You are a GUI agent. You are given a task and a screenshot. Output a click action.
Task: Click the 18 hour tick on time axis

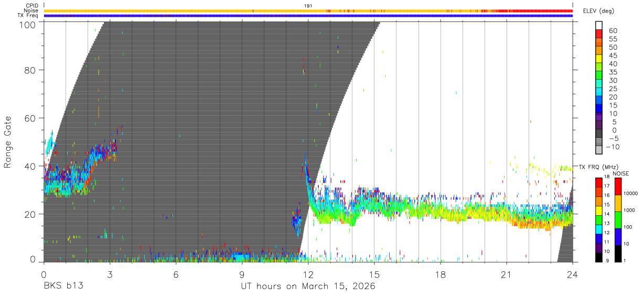pos(441,274)
